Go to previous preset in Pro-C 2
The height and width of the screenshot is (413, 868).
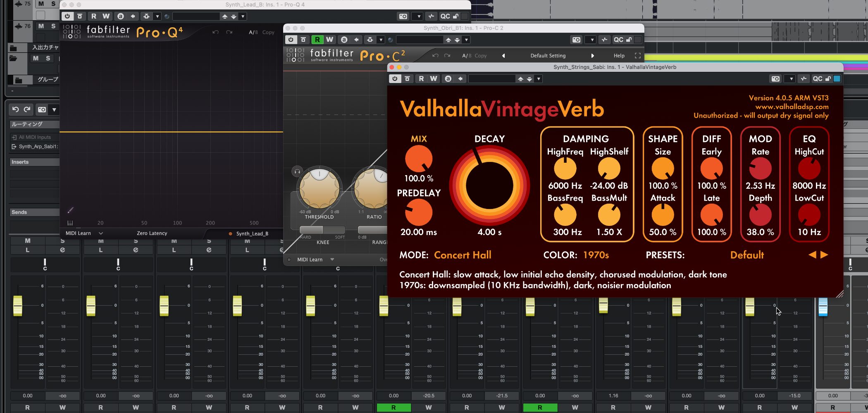point(503,55)
